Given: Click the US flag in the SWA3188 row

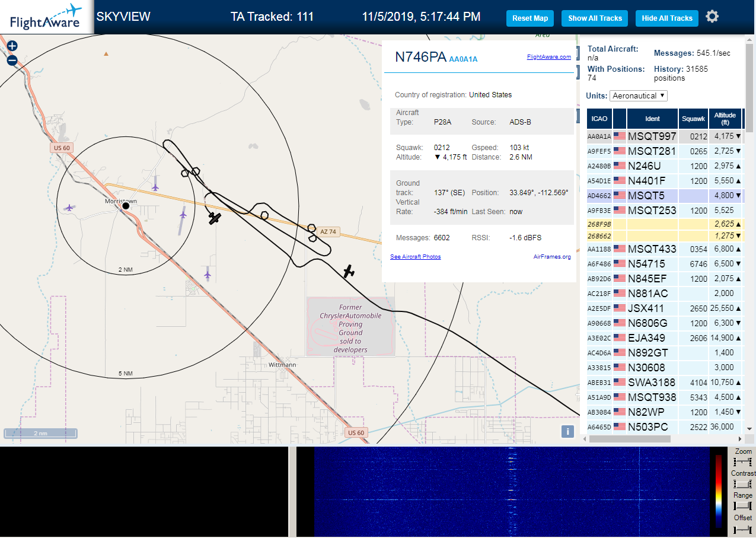Looking at the screenshot, I should pyautogui.click(x=620, y=383).
